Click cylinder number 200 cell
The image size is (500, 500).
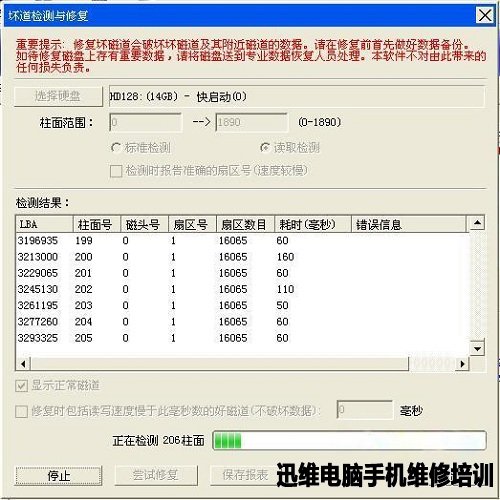pos(84,257)
